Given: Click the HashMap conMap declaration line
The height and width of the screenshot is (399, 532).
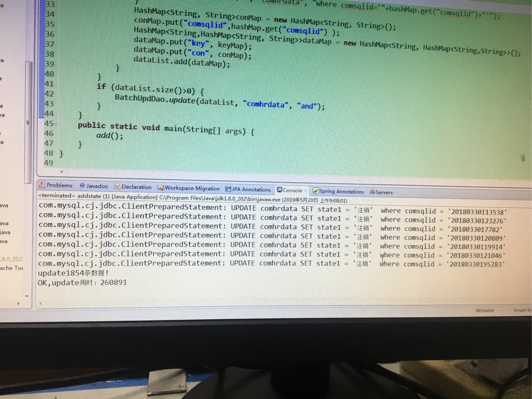Looking at the screenshot, I should click(265, 18).
